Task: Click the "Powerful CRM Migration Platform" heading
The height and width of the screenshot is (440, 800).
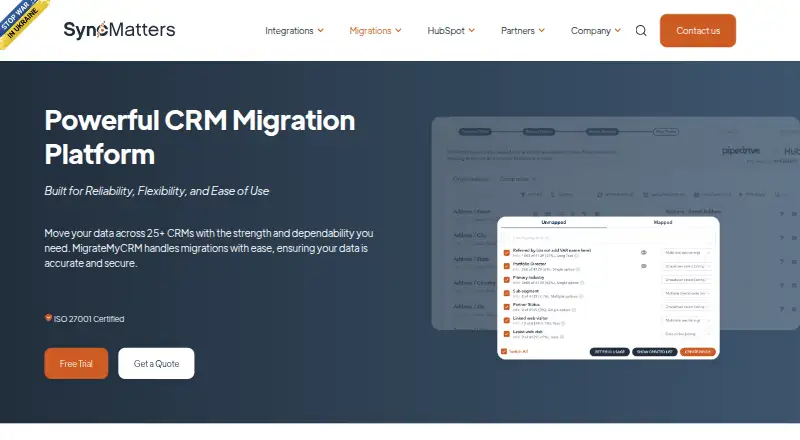Action: click(199, 137)
